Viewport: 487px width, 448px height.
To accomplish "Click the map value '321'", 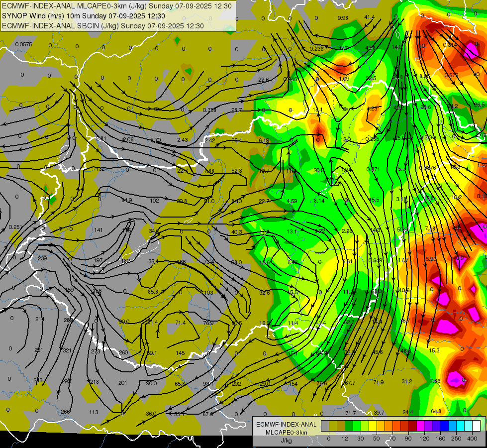I will tap(67, 350).
